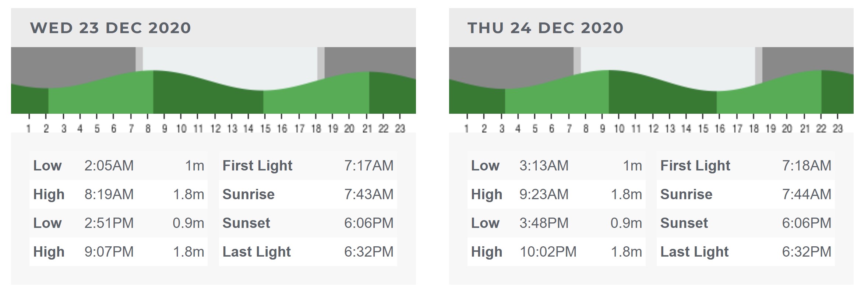Click hour 21 marker on Wednesday's tide chart
The width and height of the screenshot is (868, 296).
[367, 128]
